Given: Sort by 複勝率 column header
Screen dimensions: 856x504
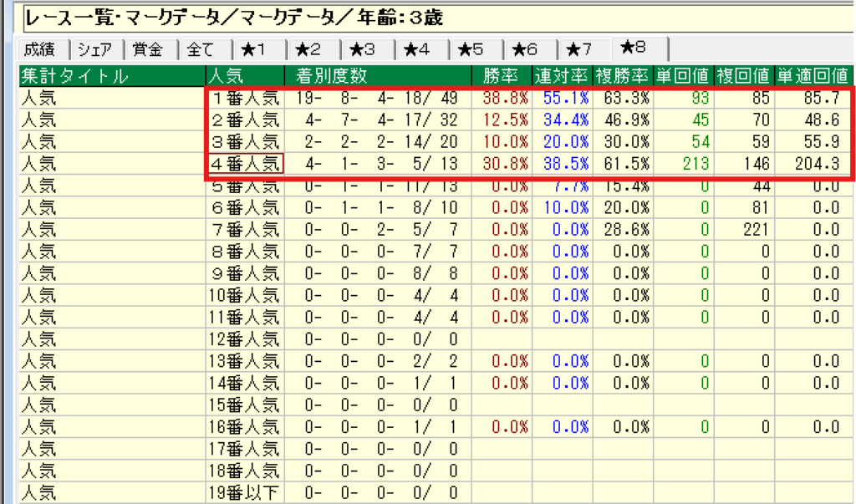Looking at the screenshot, I should click(x=623, y=76).
